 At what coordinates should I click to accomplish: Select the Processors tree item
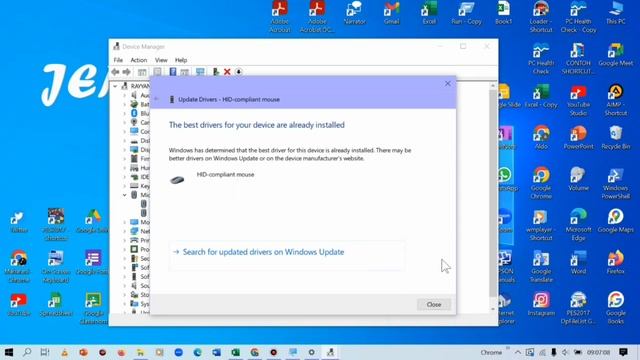(x=139, y=249)
